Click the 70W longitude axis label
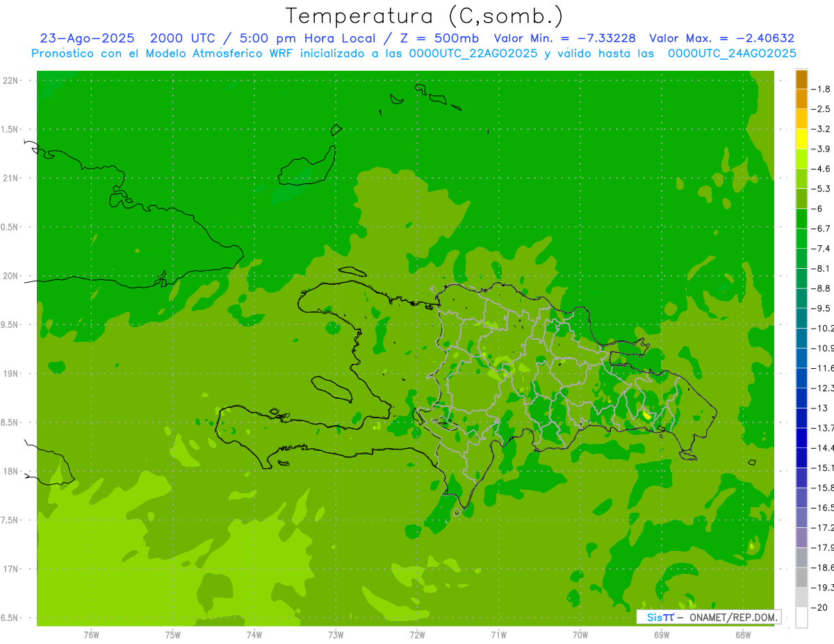 click(x=580, y=634)
